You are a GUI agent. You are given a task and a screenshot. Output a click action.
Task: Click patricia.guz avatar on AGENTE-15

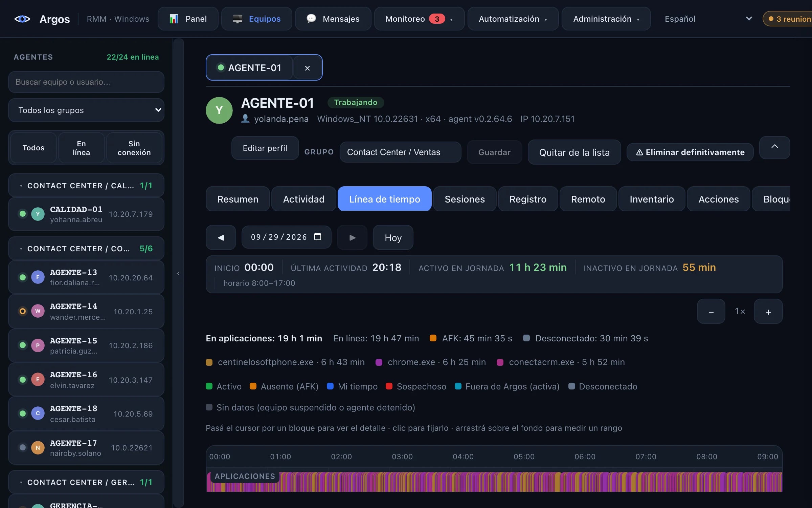(x=38, y=345)
